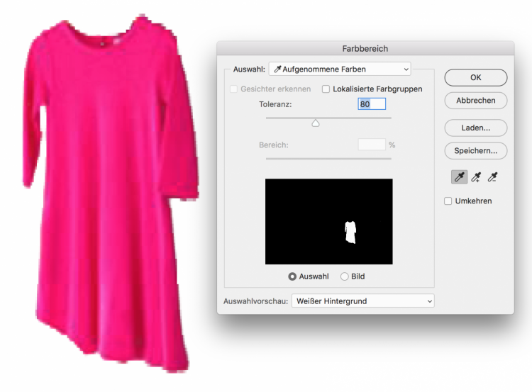
Task: Click the disabled Bereich slider track
Action: coord(328,158)
